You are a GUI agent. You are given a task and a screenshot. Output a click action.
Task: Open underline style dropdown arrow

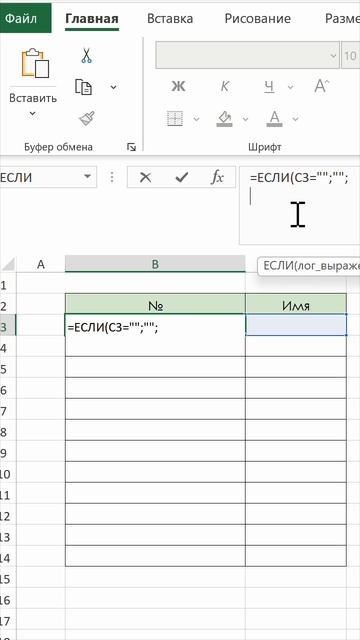[x=291, y=87]
